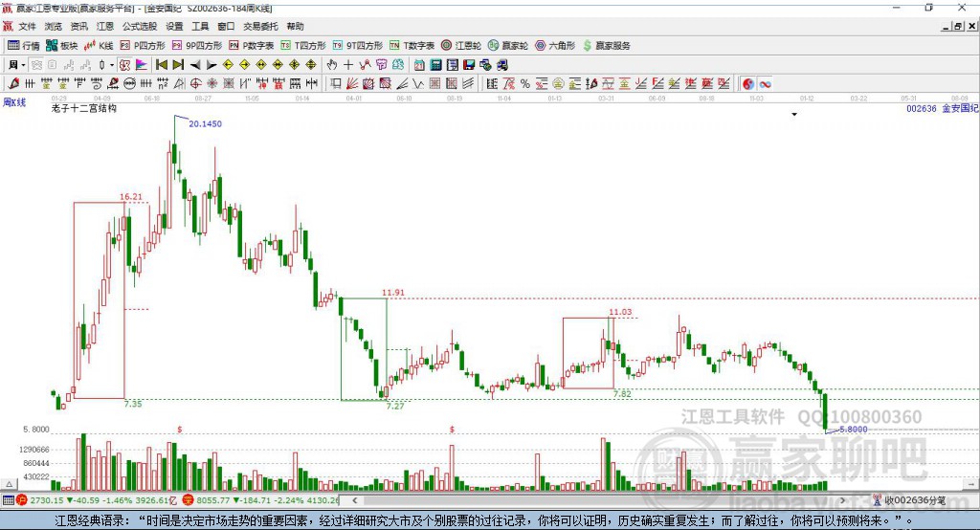Open the calendar icon
The image size is (980, 530).
pyautogui.click(x=419, y=65)
